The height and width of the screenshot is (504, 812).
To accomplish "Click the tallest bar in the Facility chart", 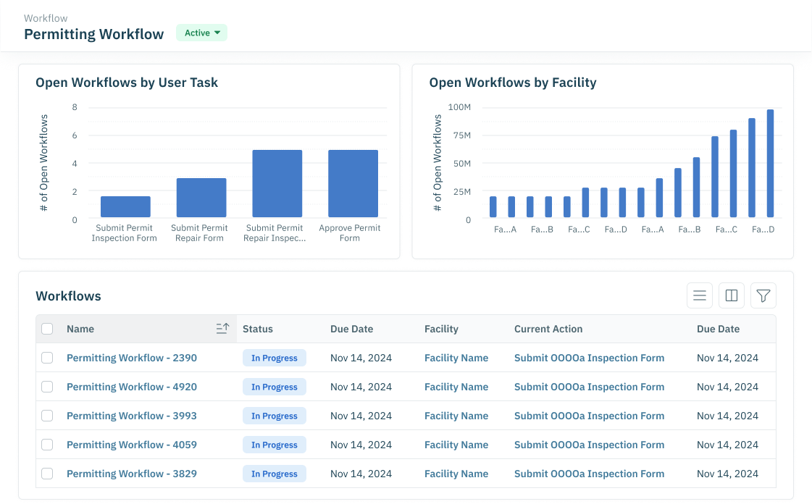I will [x=770, y=163].
